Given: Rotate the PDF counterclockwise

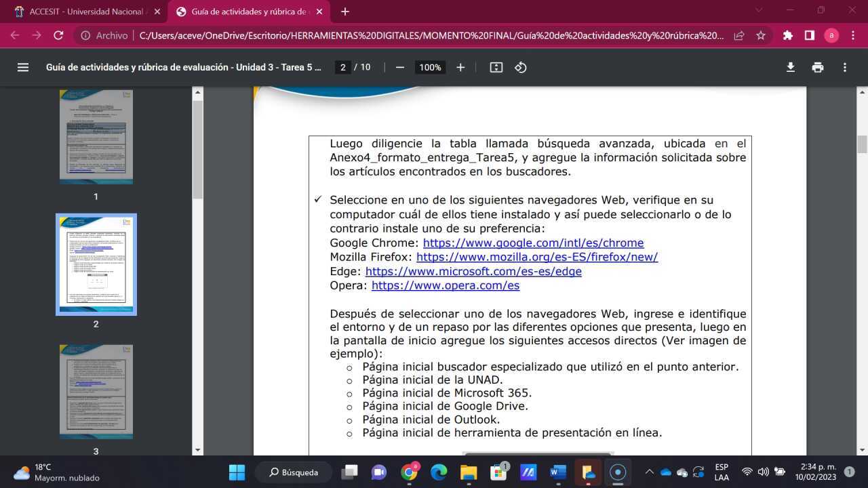Looking at the screenshot, I should (520, 67).
